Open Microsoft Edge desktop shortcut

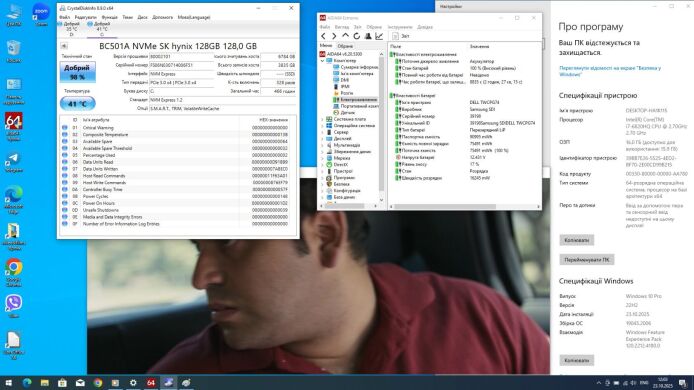[14, 200]
